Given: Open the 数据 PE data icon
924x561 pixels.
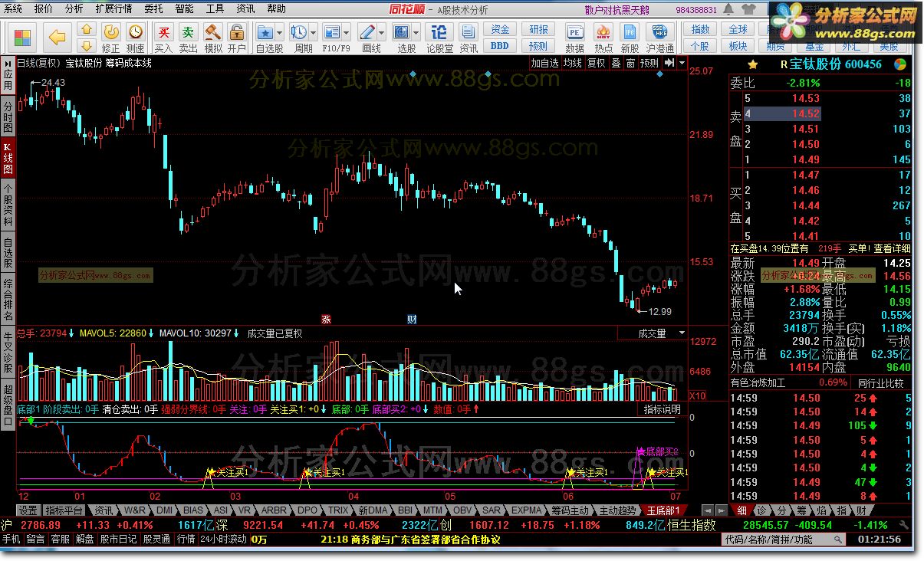Looking at the screenshot, I should coord(574,32).
